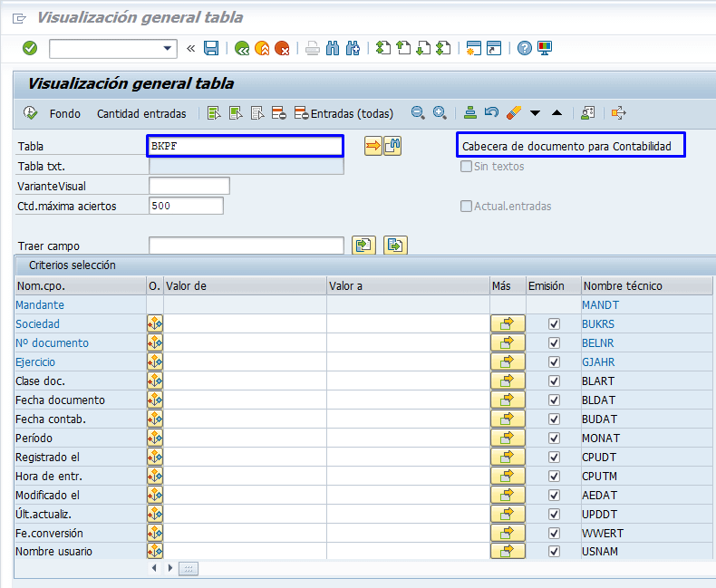Click the Find binoculars icon

(x=333, y=48)
